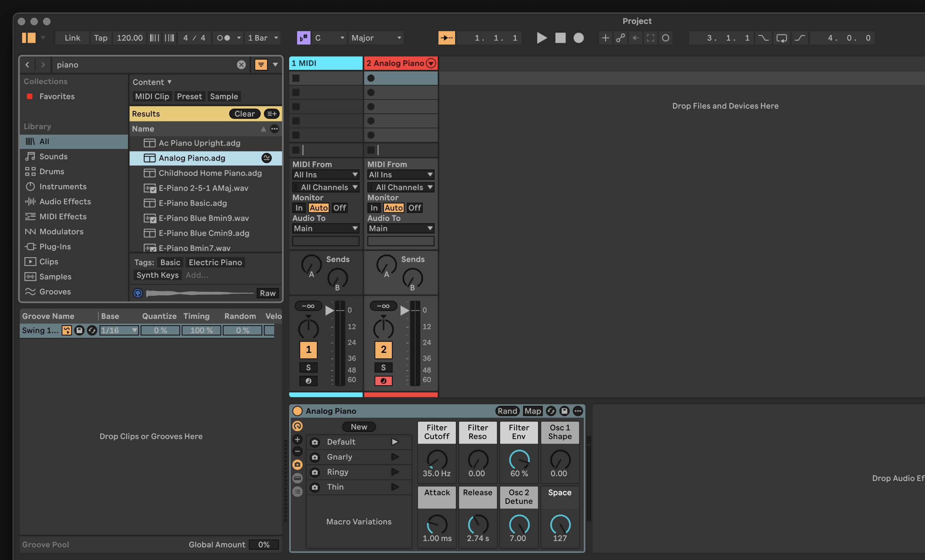Viewport: 925px width, 560px height.
Task: Go forward in browser history
Action: coord(43,64)
